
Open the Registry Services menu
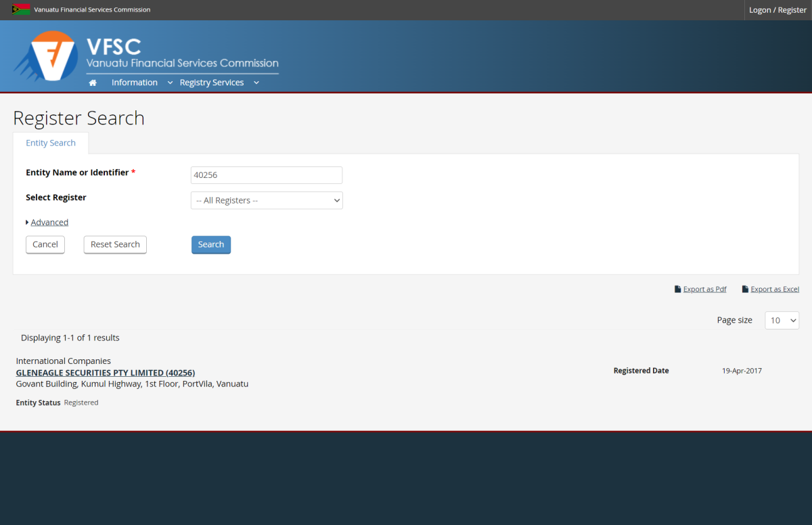pyautogui.click(x=211, y=83)
